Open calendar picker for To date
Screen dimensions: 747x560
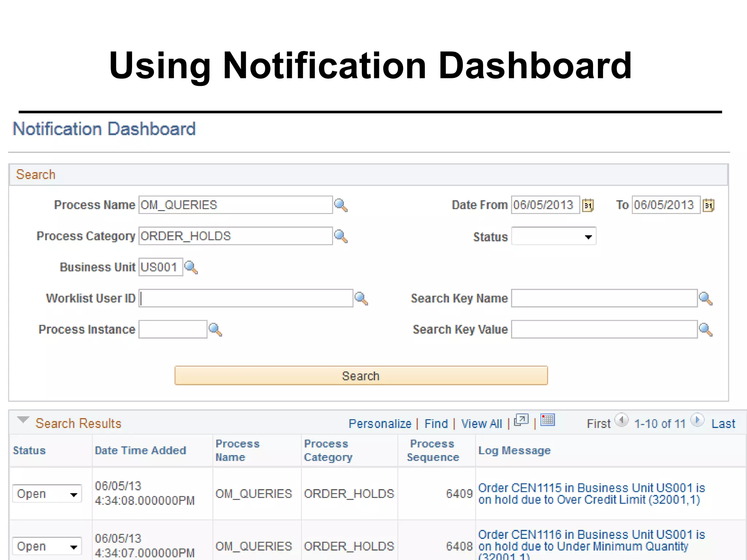click(708, 205)
